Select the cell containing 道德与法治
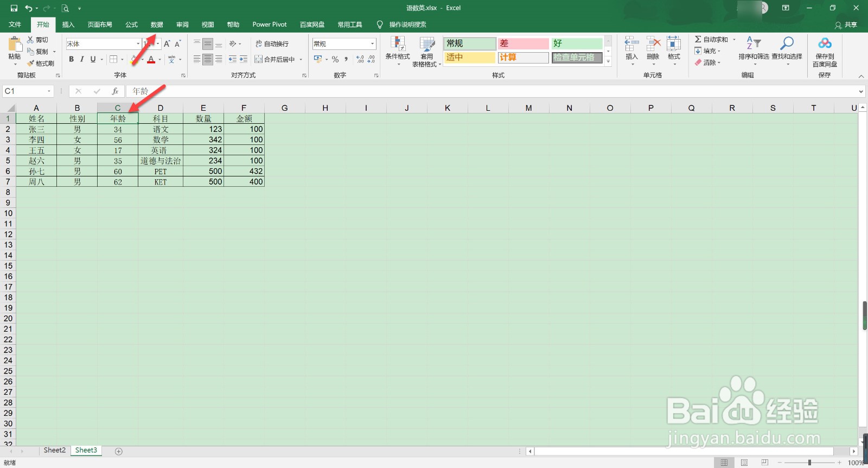 click(x=160, y=161)
